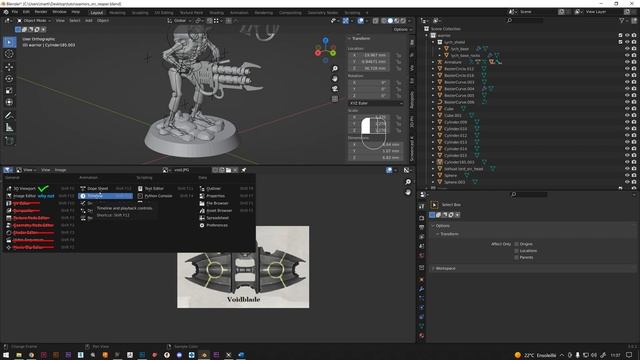Choose Dope Sheet editor type
The height and width of the screenshot is (360, 640).
point(106,189)
